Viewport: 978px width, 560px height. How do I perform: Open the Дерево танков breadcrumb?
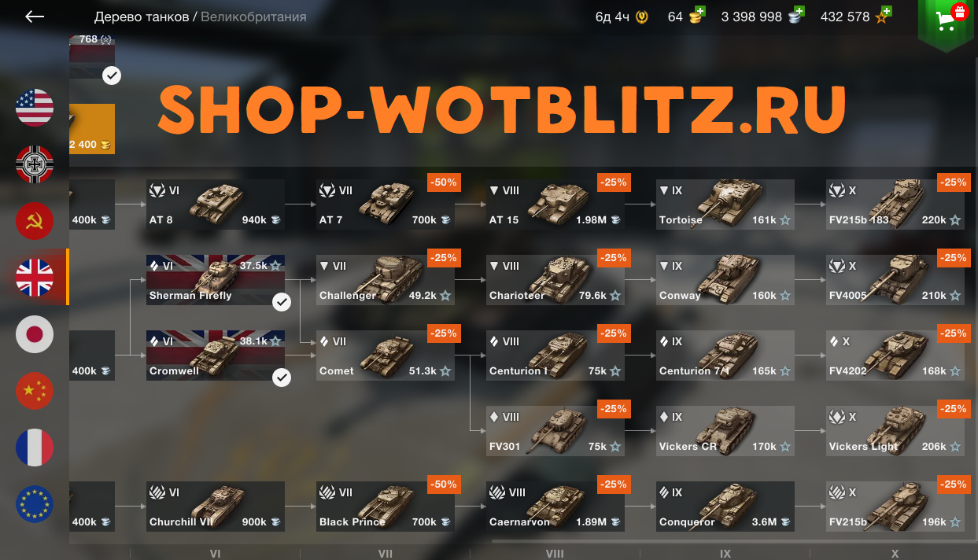click(142, 17)
